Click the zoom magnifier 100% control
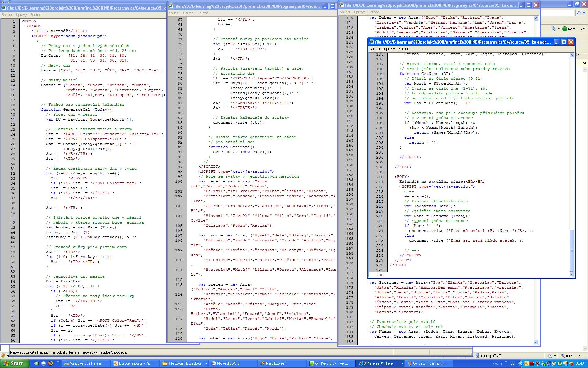Image resolution: width=588 pixels, height=368 pixels. pyautogui.click(x=567, y=356)
